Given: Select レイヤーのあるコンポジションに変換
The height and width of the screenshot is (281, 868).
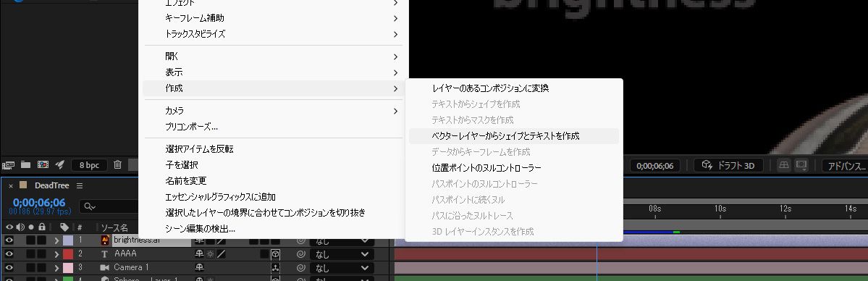Looking at the screenshot, I should pyautogui.click(x=490, y=88).
